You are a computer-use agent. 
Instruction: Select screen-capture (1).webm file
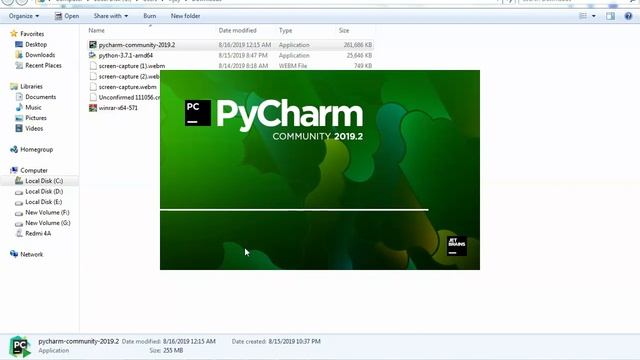[x=132, y=66]
